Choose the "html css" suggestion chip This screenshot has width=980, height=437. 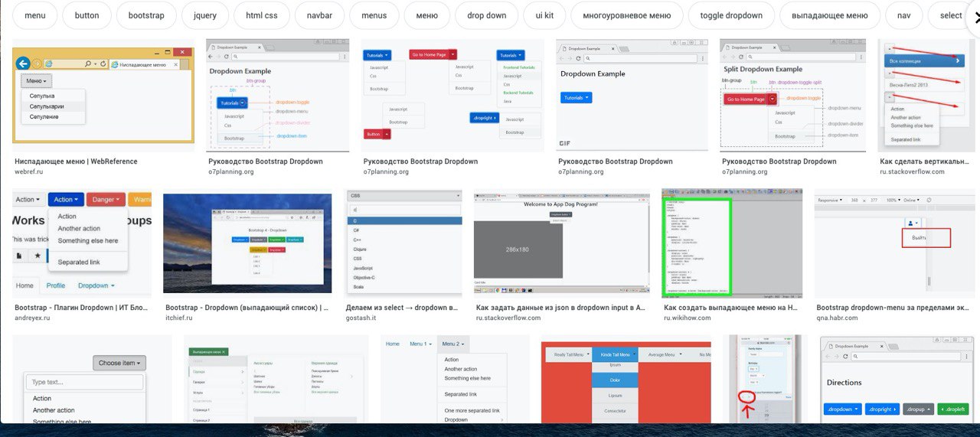click(x=261, y=15)
